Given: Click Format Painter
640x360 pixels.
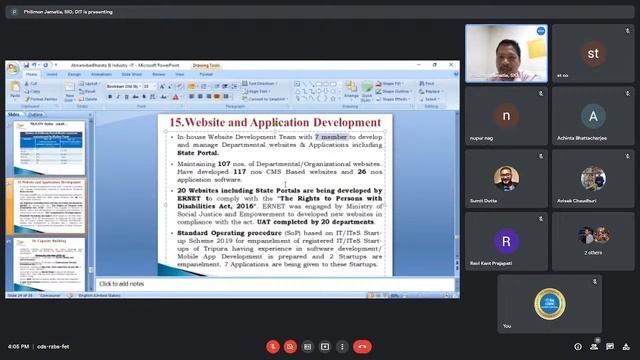Looking at the screenshot, I should click(41, 99).
